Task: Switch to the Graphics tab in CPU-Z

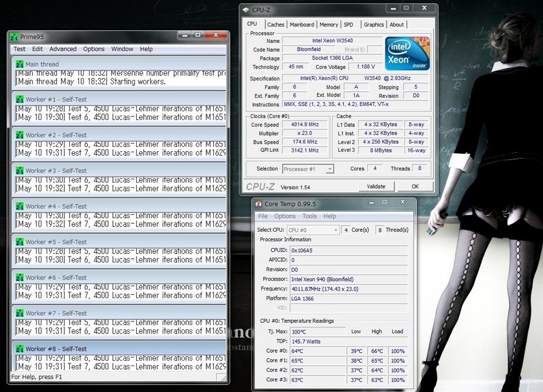Action: tap(374, 24)
